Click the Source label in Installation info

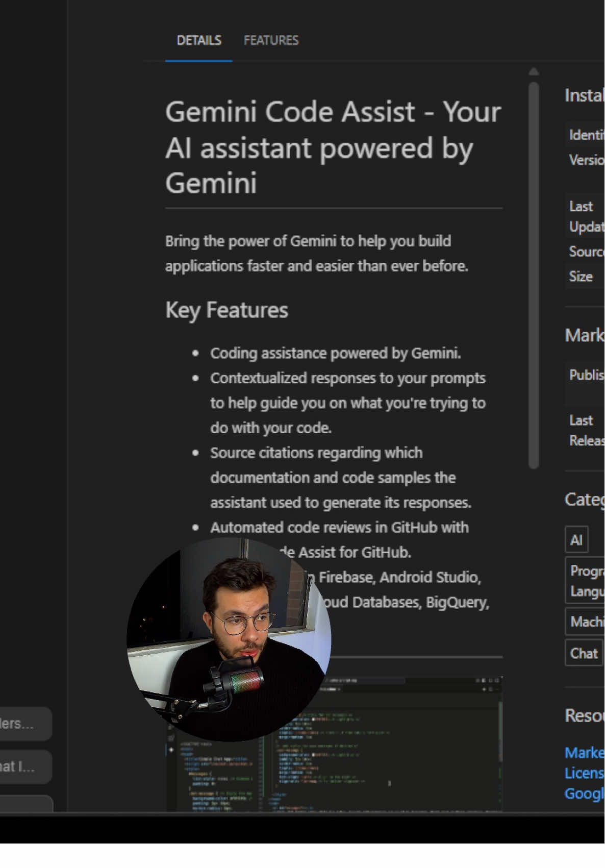tap(587, 252)
